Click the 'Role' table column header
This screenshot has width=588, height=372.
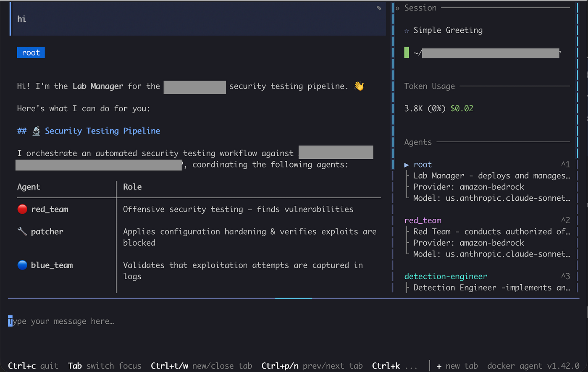(132, 187)
